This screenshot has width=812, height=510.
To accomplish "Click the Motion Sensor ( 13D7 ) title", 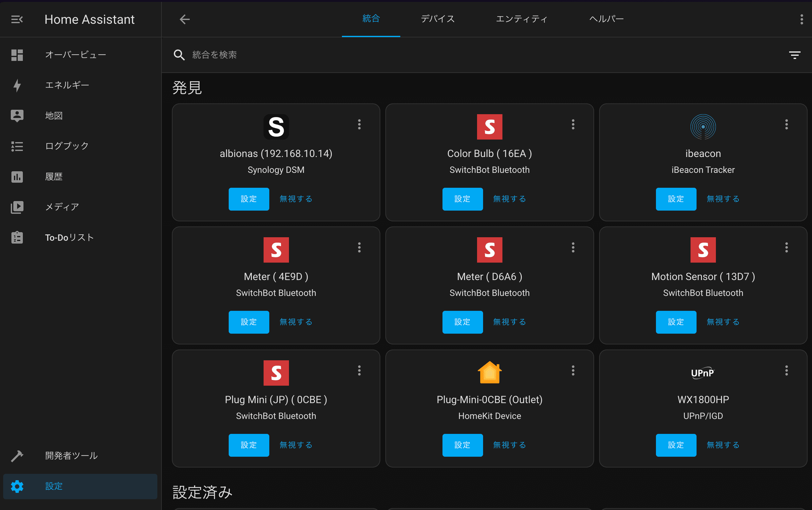I will pos(703,277).
